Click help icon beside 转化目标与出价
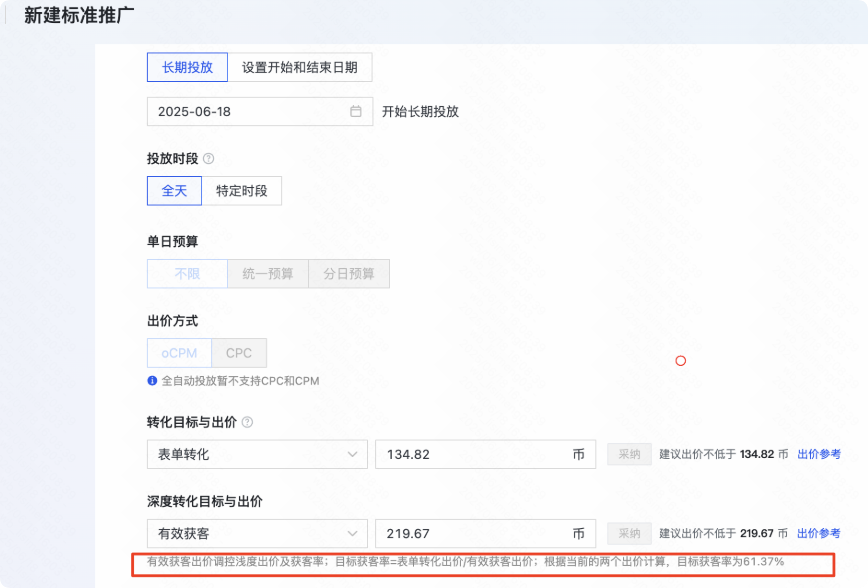 tap(247, 422)
